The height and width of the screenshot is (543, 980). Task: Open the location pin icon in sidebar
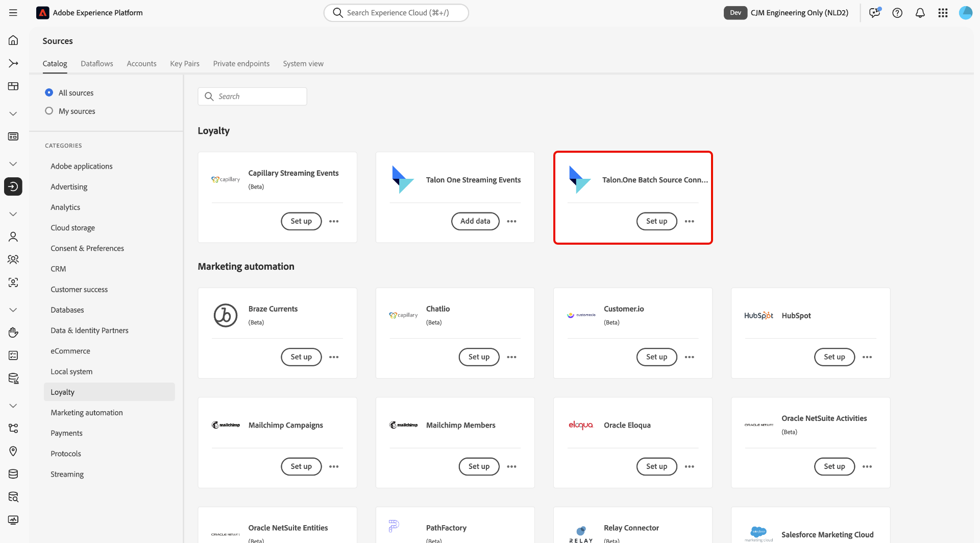(13, 451)
